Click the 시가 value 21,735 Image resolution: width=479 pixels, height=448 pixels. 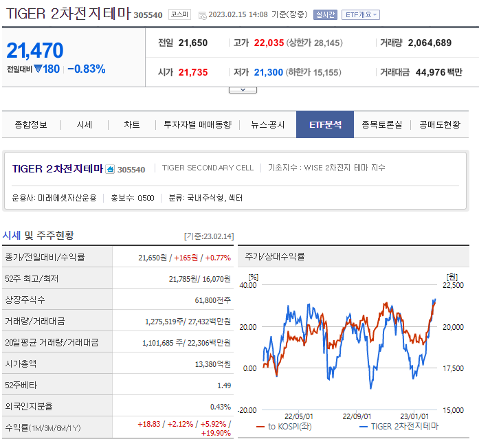(x=192, y=72)
